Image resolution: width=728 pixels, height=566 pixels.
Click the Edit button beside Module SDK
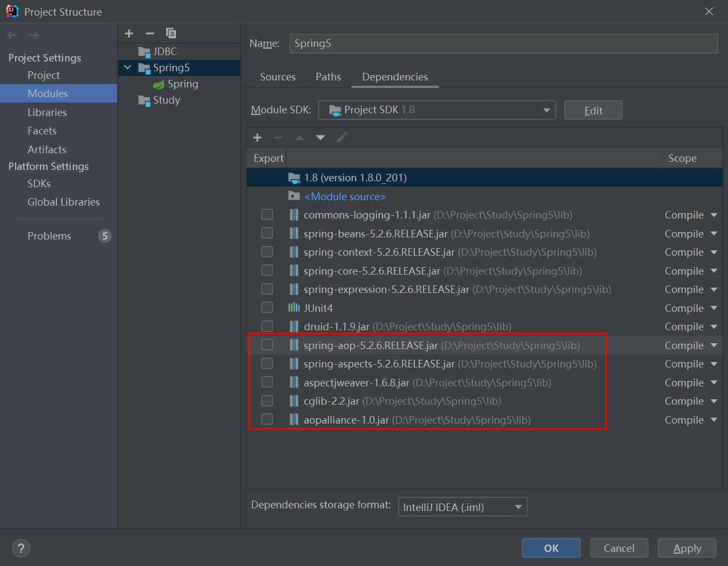(x=593, y=110)
